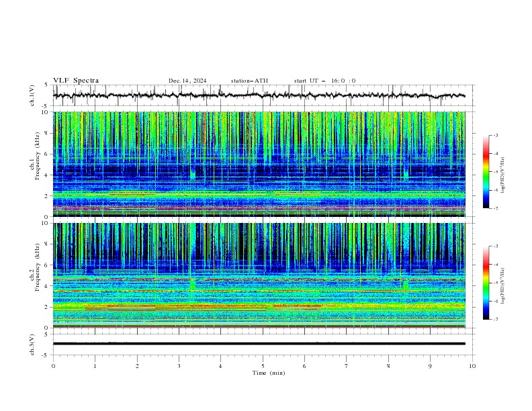Click the "8" kHz tick of ch.1 spectrogram
Viewport: 532px width, 411px height.
pos(47,133)
